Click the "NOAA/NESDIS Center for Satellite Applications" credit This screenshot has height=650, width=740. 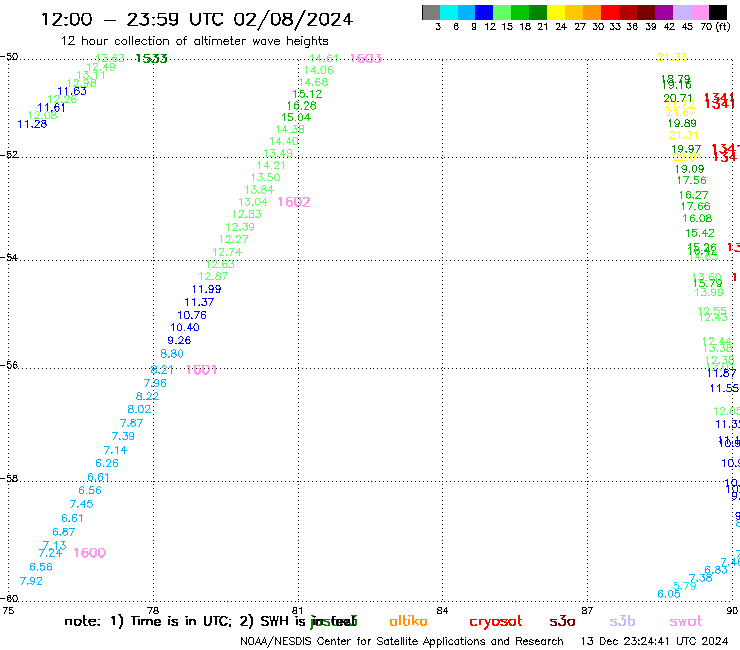click(362, 641)
